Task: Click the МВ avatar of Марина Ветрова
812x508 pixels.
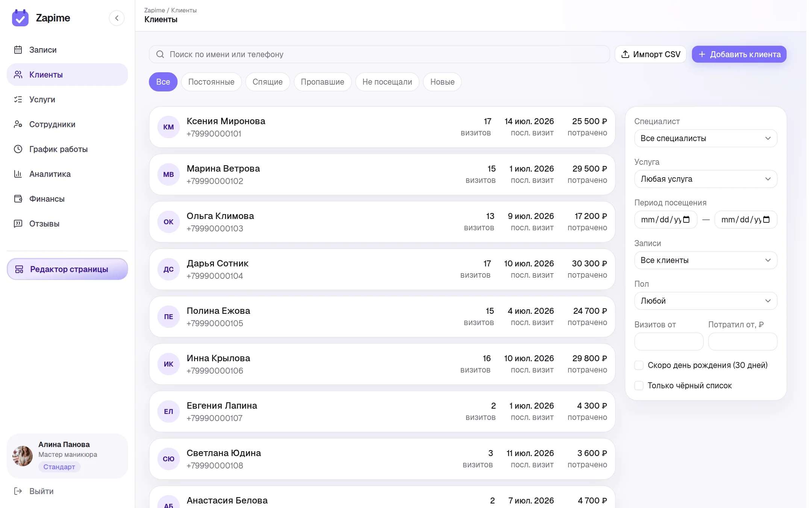Action: pyautogui.click(x=168, y=174)
